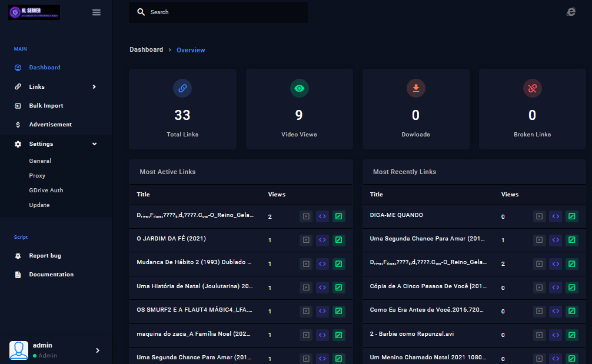Click into the Search field
Screen dimensions: 592x364
coord(224,12)
